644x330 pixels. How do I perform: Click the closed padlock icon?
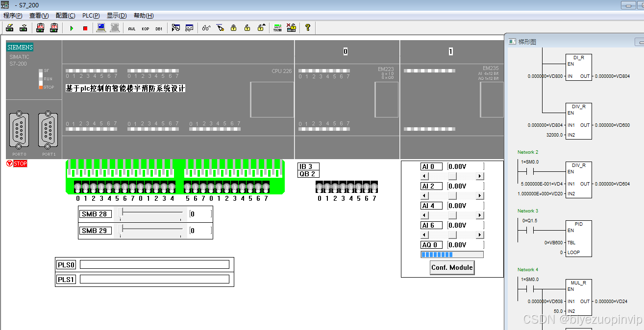point(234,28)
